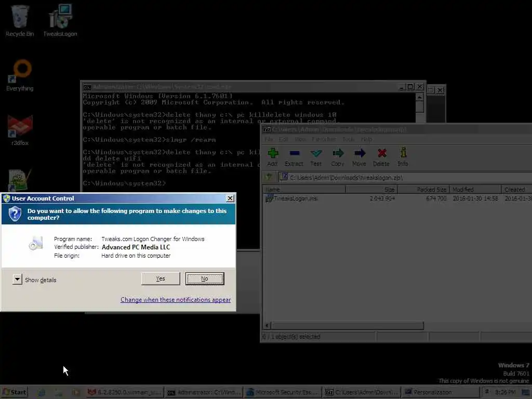Click the 2 043 904 size value

(x=382, y=198)
